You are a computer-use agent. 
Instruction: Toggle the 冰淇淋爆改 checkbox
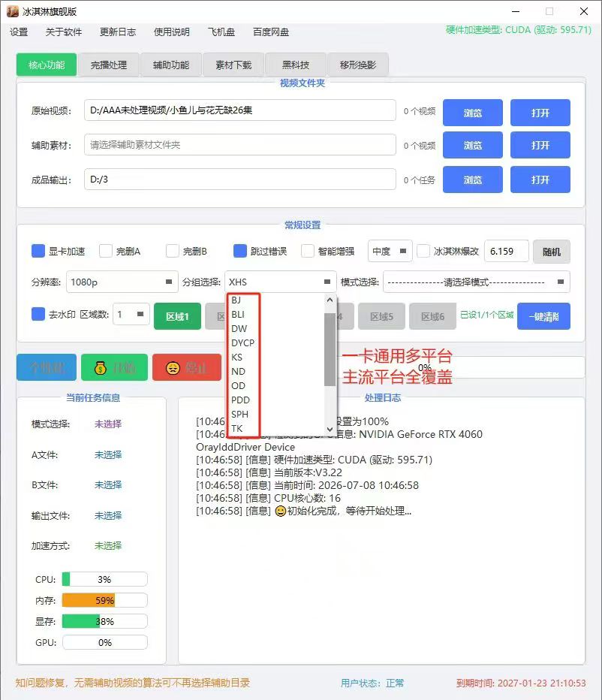(x=423, y=251)
